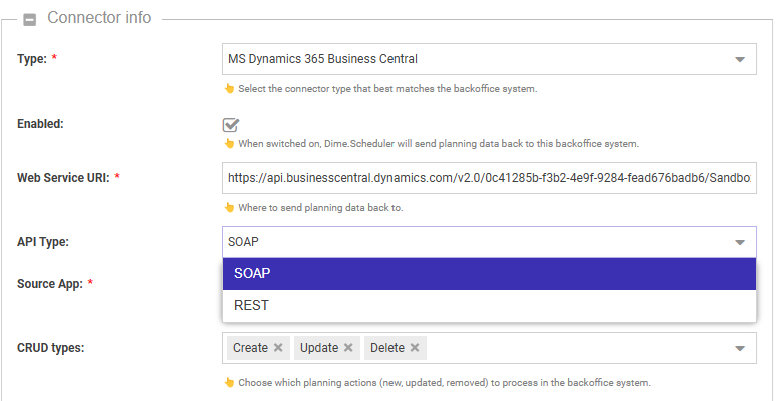
Task: Remove the Update tag
Action: click(348, 348)
